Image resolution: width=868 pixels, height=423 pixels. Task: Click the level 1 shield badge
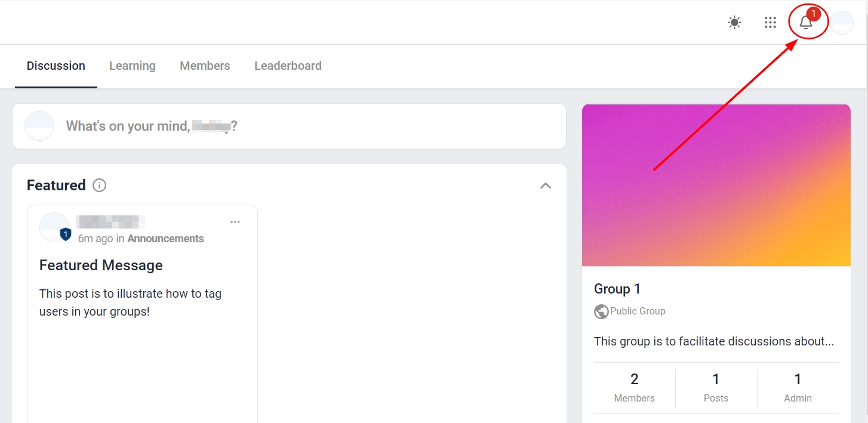(x=66, y=234)
